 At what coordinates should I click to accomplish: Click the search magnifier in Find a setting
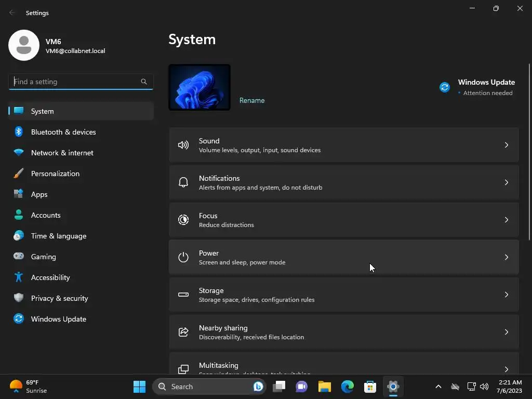[x=144, y=82]
